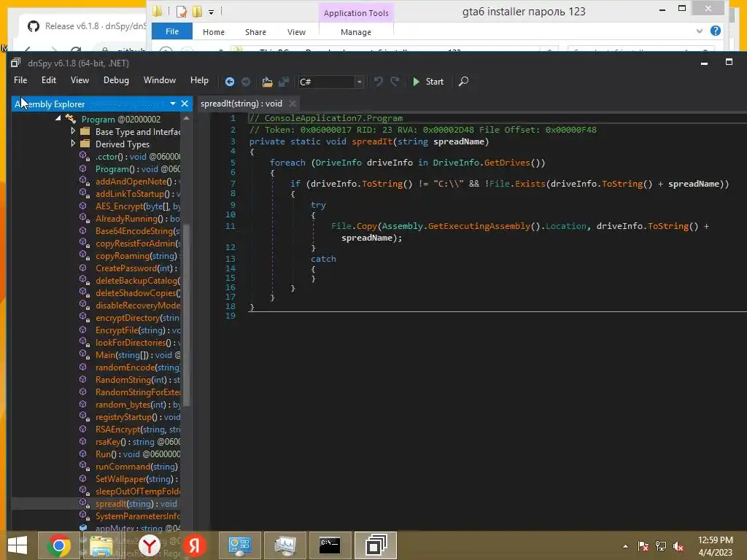The width and height of the screenshot is (747, 560).
Task: Open Assembly Explorer panel options dropdown arrow
Action: click(x=172, y=104)
